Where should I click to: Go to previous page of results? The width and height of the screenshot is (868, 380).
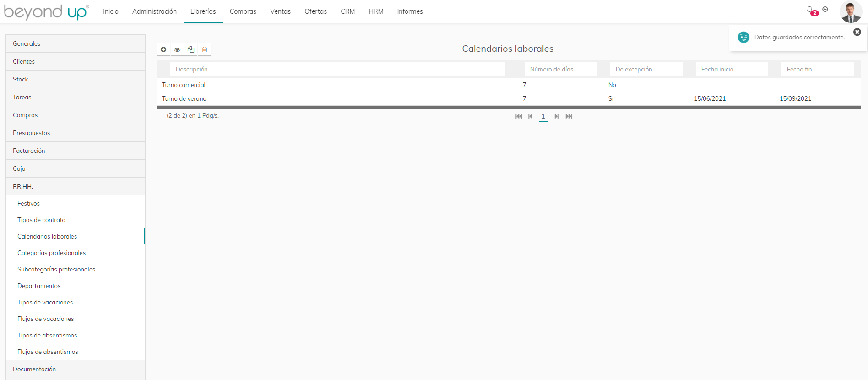click(530, 116)
